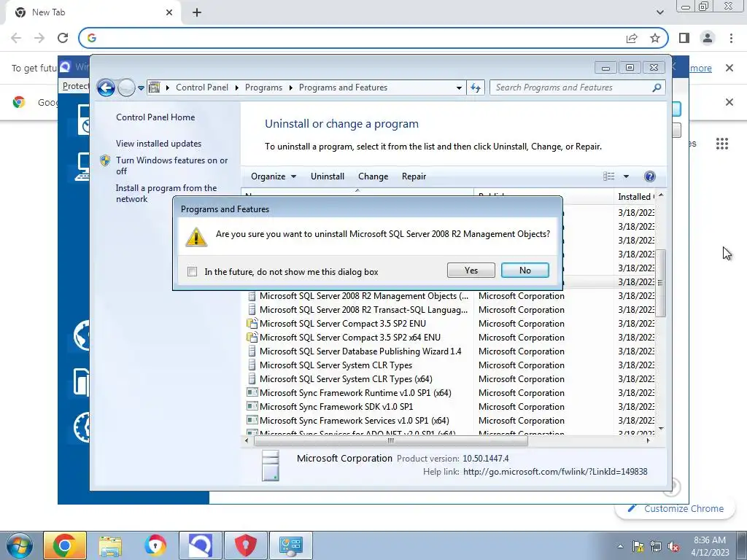Click the Database Publishing Wizard 1.4 row icon
Viewport: 747px width, 560px height.
252,351
